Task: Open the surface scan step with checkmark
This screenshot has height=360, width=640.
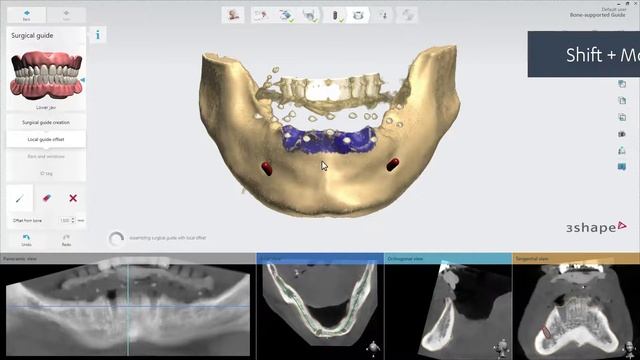Action: click(286, 16)
